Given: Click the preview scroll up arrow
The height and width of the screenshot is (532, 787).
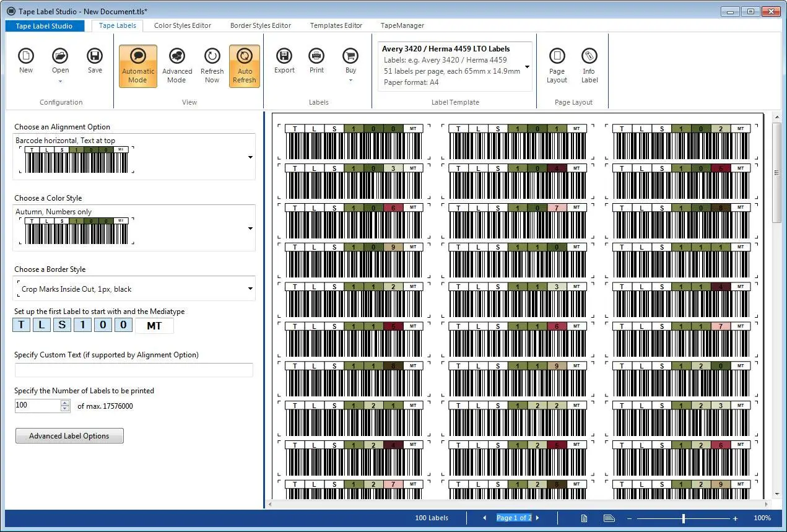Looking at the screenshot, I should pos(776,117).
